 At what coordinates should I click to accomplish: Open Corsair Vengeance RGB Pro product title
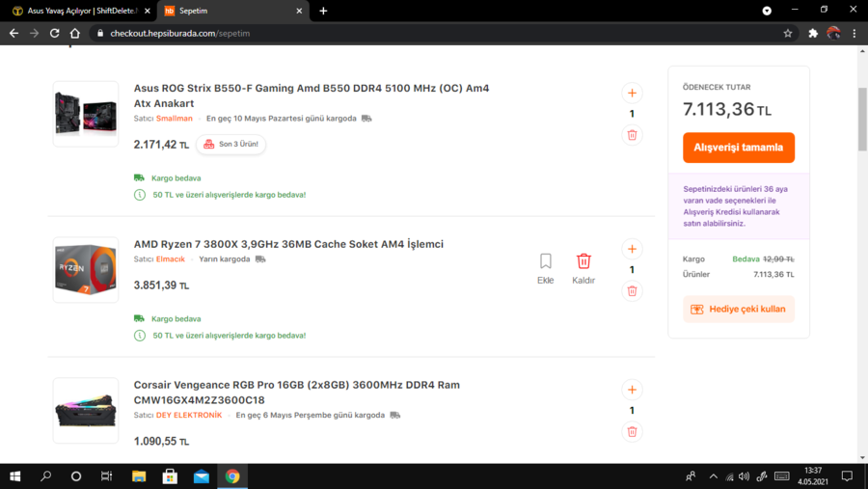pyautogui.click(x=297, y=393)
